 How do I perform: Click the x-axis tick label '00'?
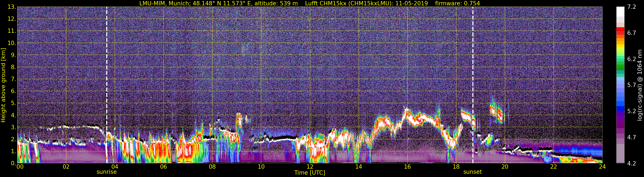pyautogui.click(x=20, y=167)
